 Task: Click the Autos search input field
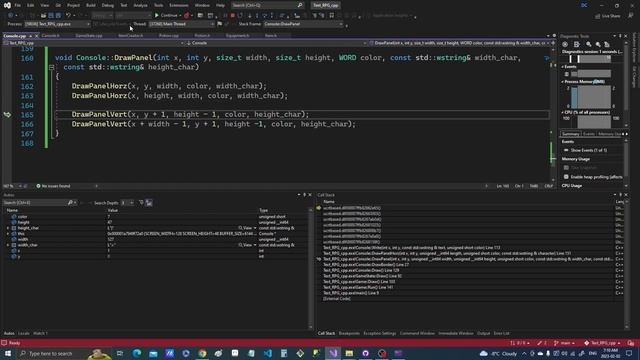[35, 202]
